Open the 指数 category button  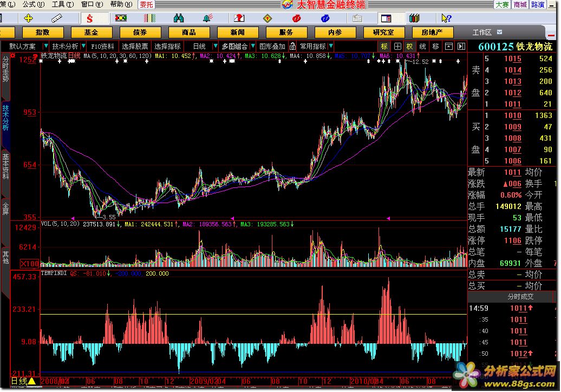tap(43, 32)
